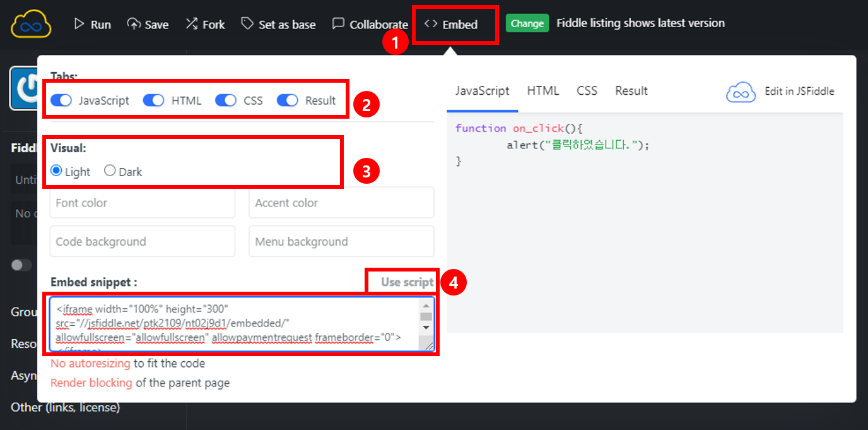Toggle the HTML tab switch
This screenshot has height=430, width=868.
pyautogui.click(x=153, y=100)
